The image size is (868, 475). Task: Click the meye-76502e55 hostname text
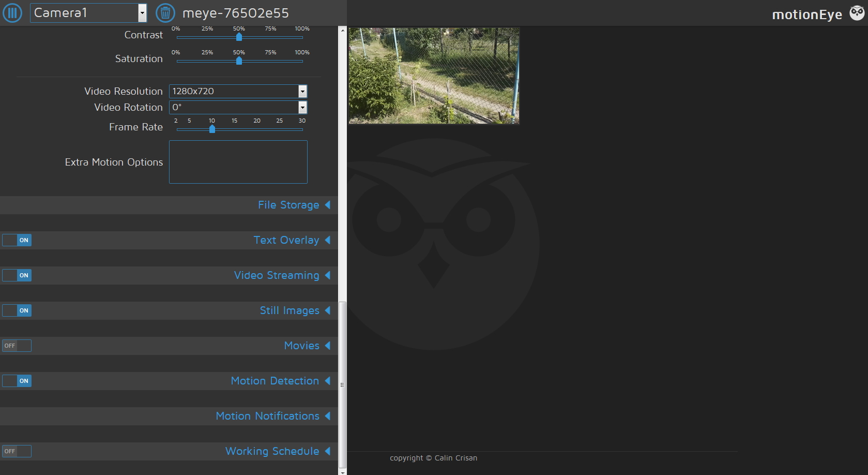[x=236, y=13]
